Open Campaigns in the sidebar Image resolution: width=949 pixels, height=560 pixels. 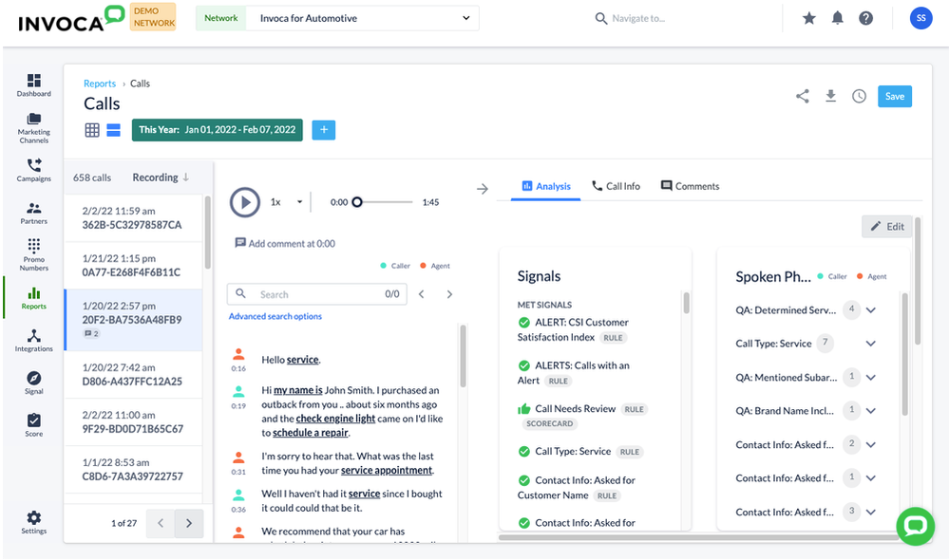(34, 170)
